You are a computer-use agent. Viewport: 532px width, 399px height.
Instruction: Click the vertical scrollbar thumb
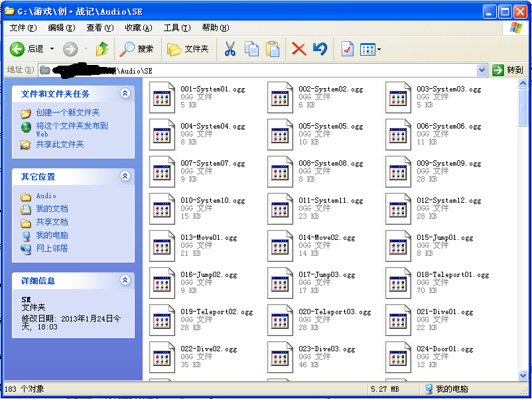pyautogui.click(x=523, y=107)
